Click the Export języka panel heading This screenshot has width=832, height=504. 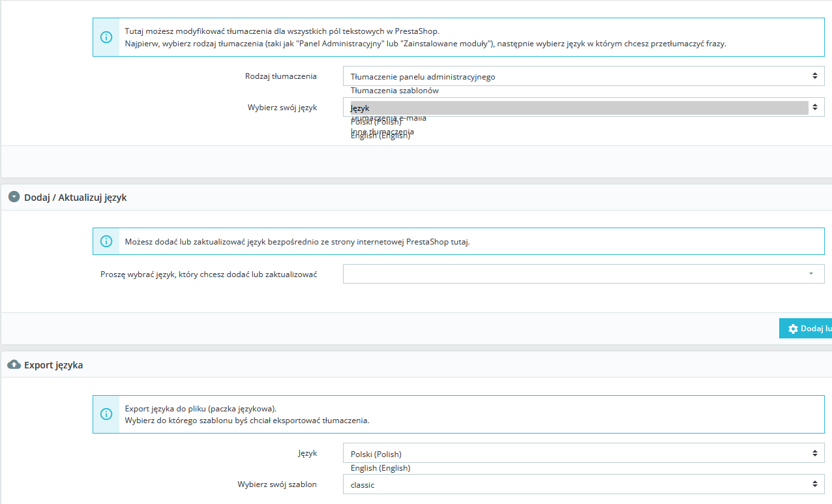53,365
